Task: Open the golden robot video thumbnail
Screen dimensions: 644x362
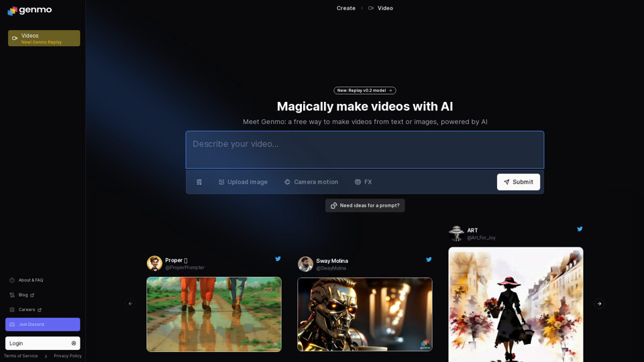Action: tap(365, 314)
